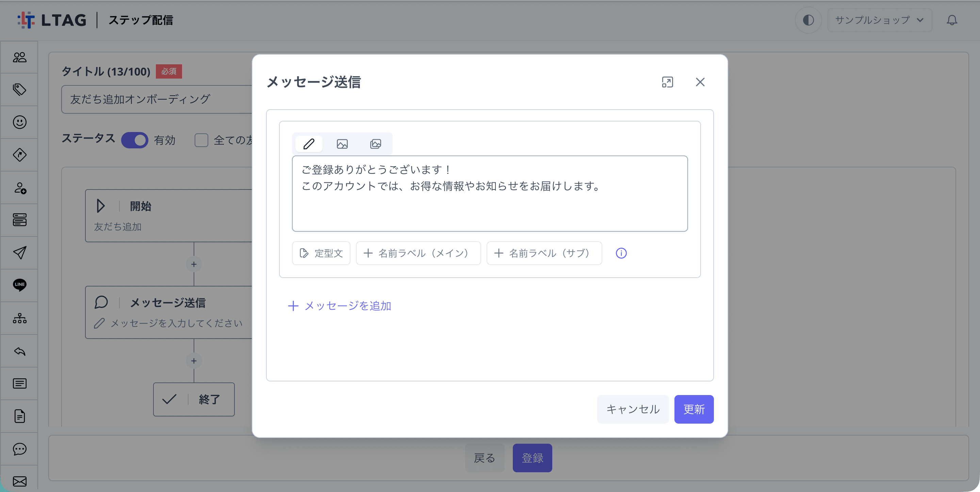980x492 pixels.
Task: Click メッセージを追加 link
Action: pos(339,306)
